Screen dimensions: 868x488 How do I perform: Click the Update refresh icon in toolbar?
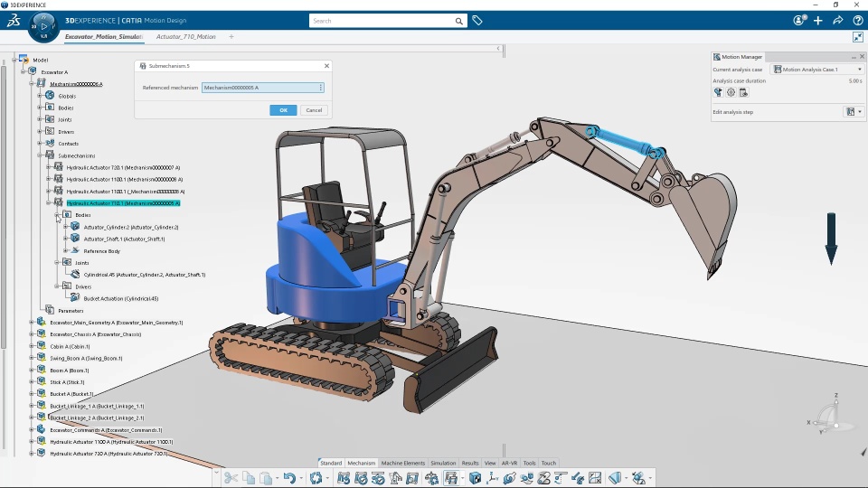click(x=316, y=478)
